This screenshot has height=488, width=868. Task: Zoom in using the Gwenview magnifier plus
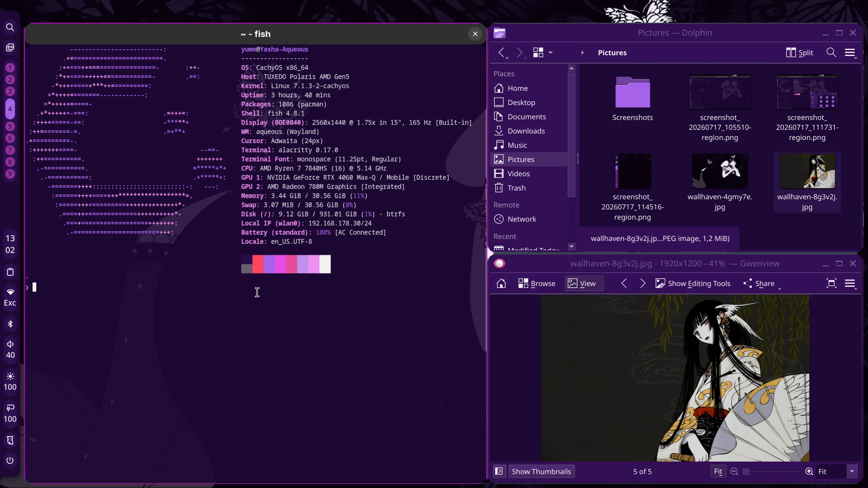coord(809,471)
